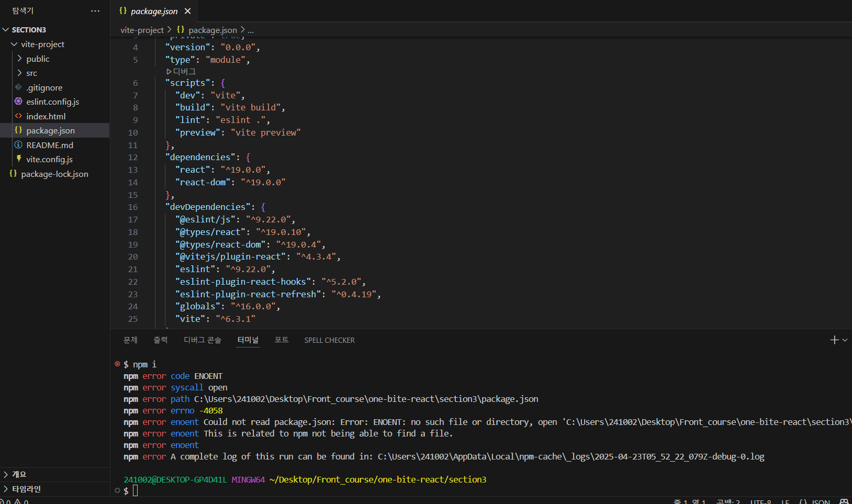Click the "dev" script line
852x504 pixels.
point(210,95)
